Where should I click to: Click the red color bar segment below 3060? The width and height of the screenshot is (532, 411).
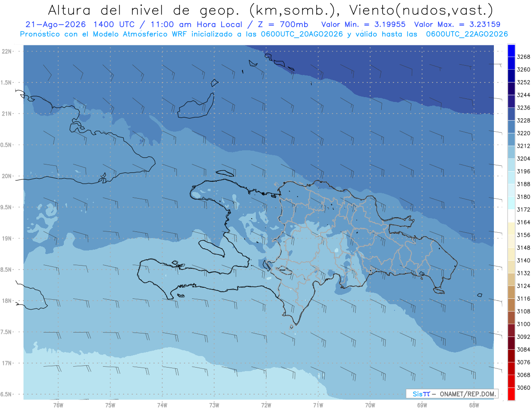click(x=511, y=394)
